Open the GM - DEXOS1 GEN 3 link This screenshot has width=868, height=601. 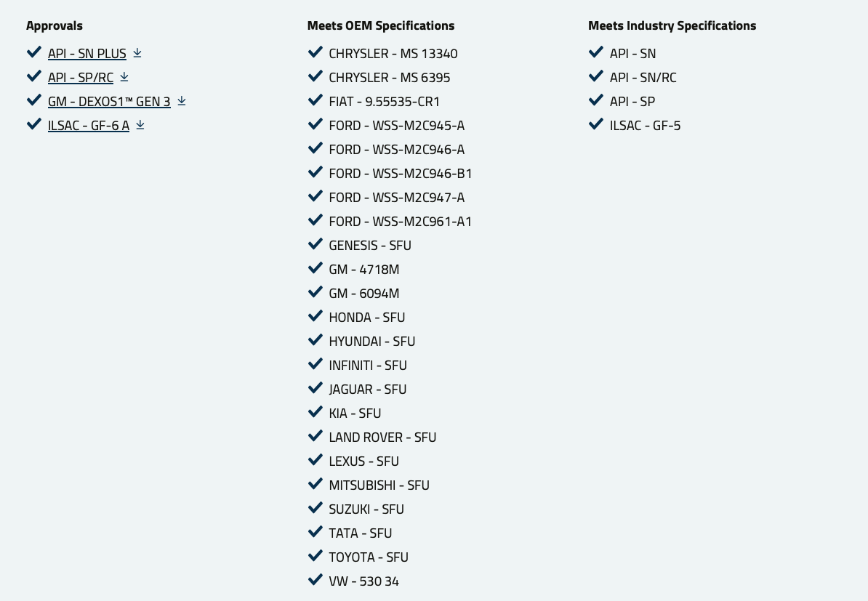109,102
